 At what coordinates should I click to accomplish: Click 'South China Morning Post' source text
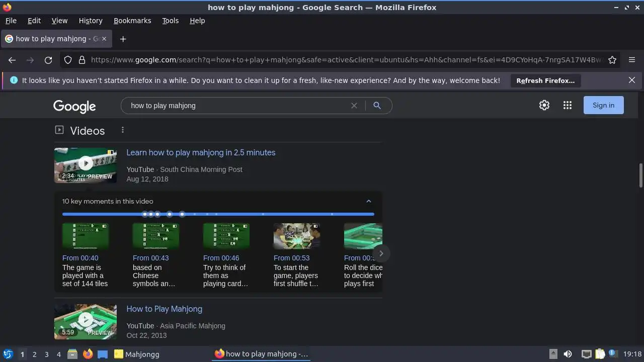pos(201,169)
